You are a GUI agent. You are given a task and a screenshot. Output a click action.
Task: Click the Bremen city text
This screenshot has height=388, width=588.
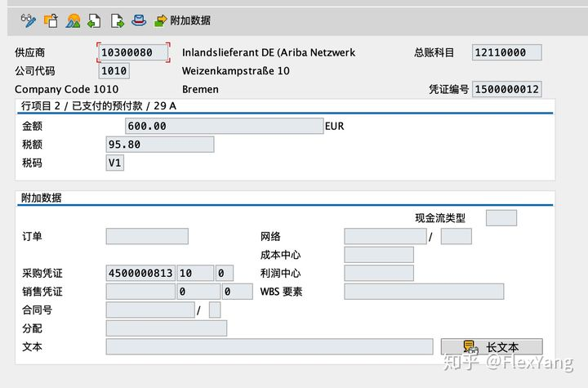[200, 89]
